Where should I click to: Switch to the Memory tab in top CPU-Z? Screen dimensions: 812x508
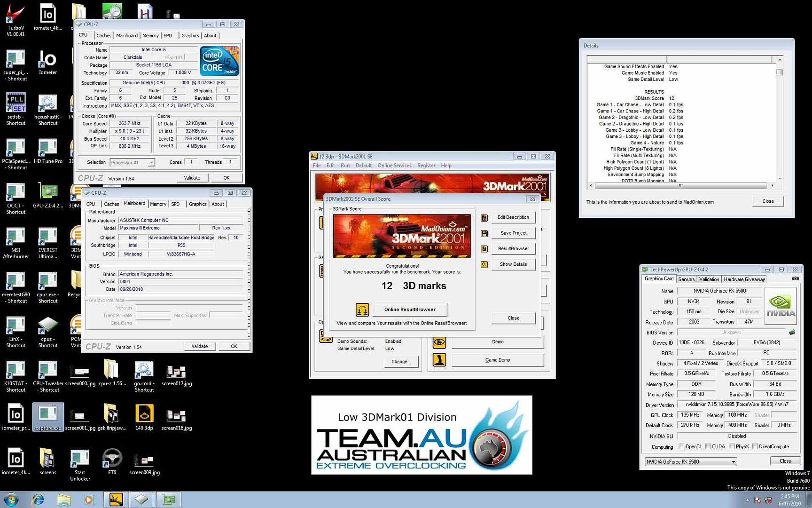150,36
